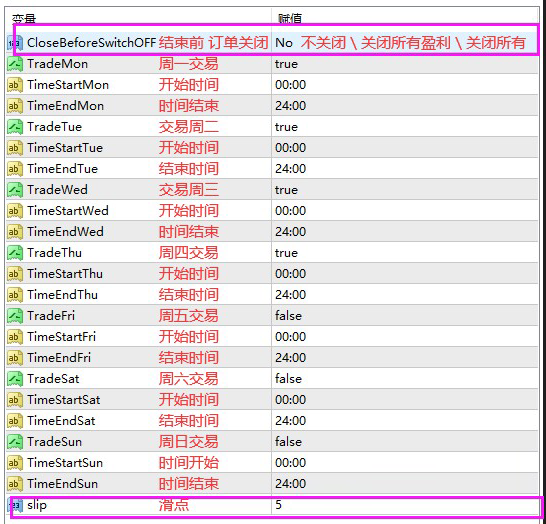Select the CloseBeforeSwitchOFF variable name
546x524 pixels.
point(91,43)
